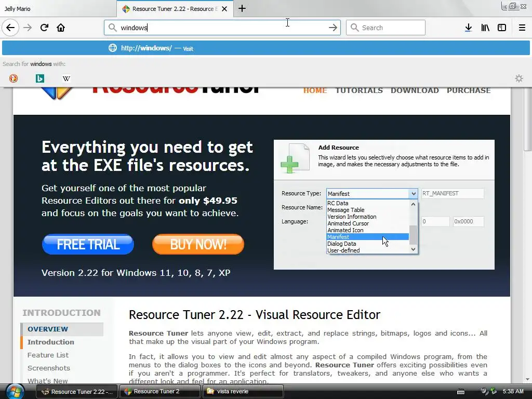Open the DOWNLOAD site menu item
Image resolution: width=532 pixels, height=399 pixels.
415,90
